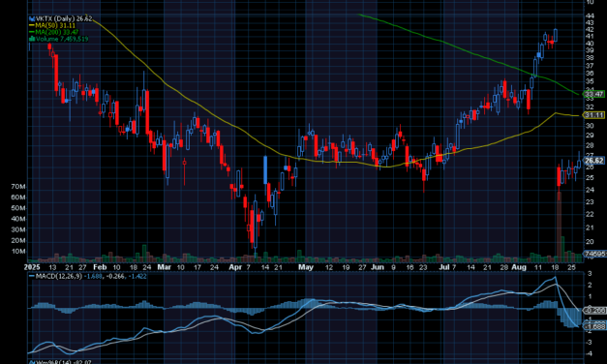
Task: Click the 26.62 last price tag
Action: [x=594, y=161]
